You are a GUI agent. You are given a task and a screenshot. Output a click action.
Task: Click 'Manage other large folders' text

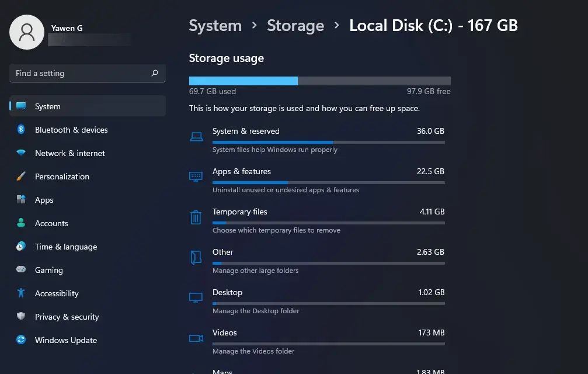coord(255,271)
